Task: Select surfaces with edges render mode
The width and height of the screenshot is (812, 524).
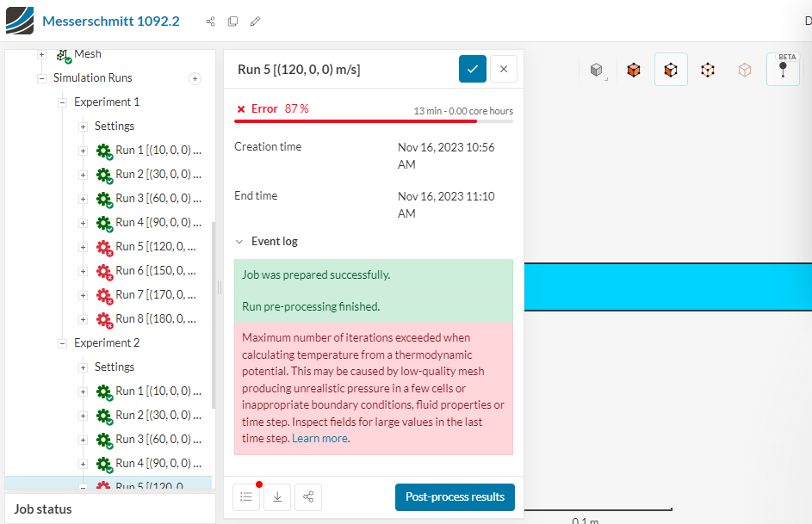Action: tap(671, 70)
